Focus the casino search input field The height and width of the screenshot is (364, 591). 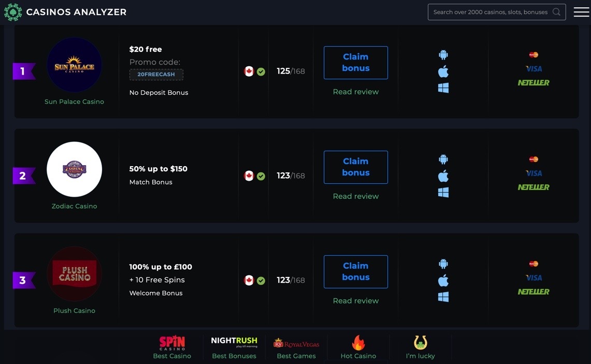pos(497,12)
